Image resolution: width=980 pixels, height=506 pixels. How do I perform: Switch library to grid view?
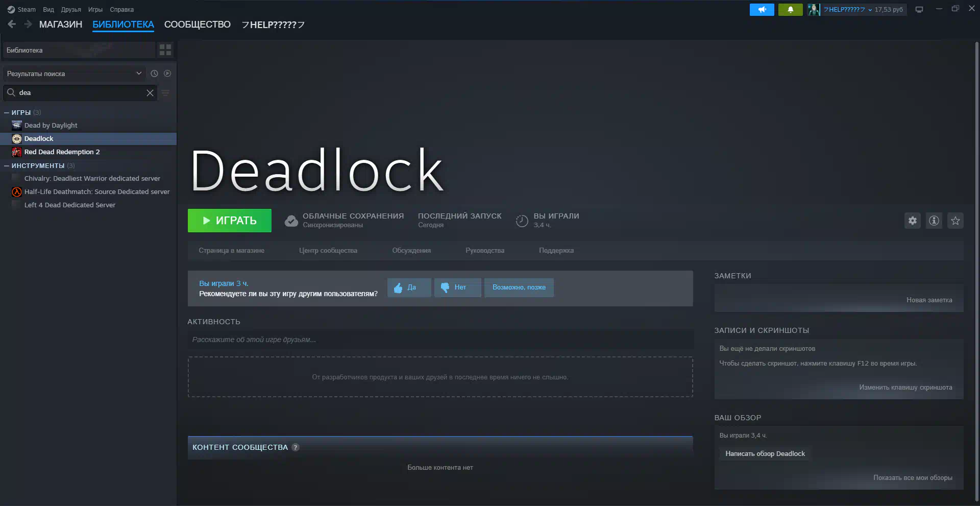point(165,50)
